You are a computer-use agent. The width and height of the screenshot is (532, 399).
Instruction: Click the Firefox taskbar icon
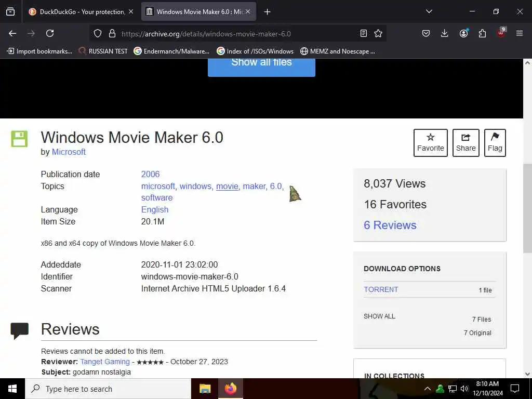tap(230, 389)
